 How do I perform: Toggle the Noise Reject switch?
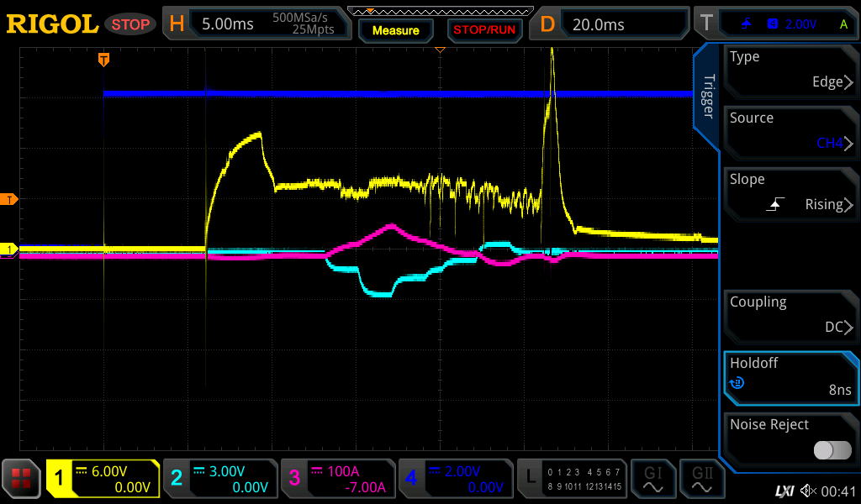832,450
